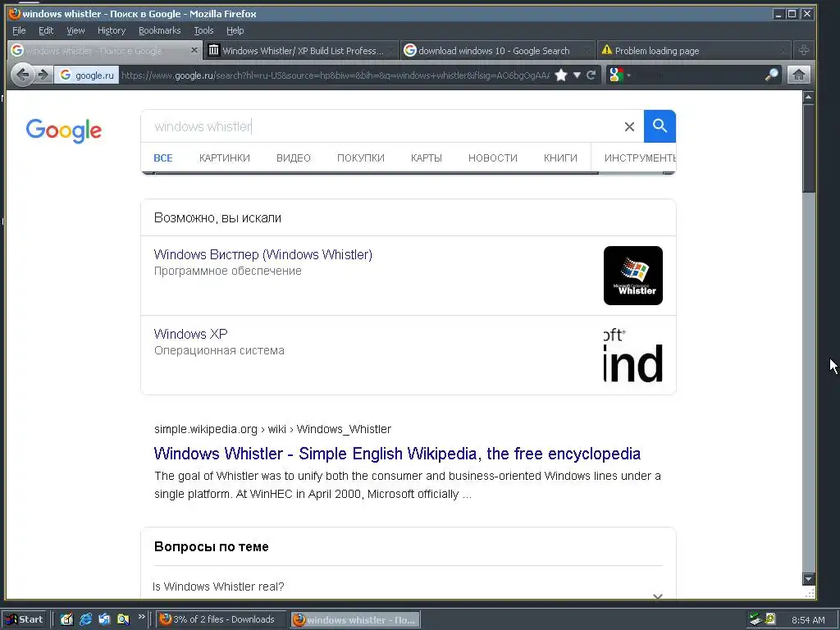Screen dimensions: 840x630
Task: Switch to Problem loading page tab
Action: click(693, 50)
